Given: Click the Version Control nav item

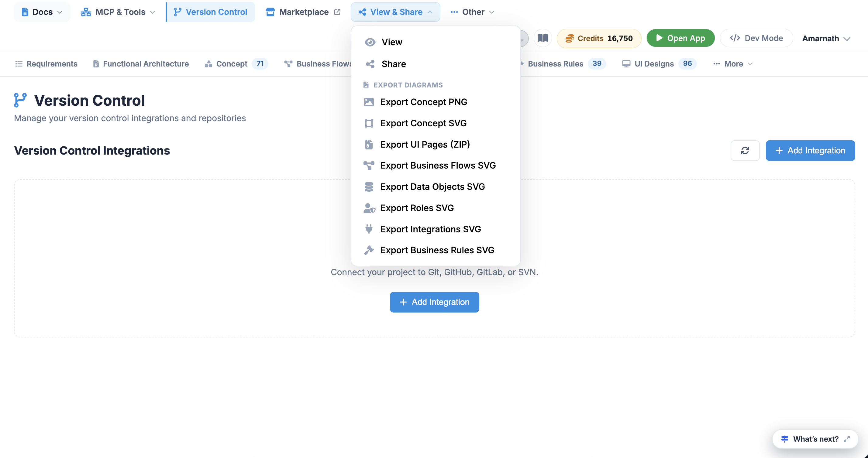Looking at the screenshot, I should point(211,12).
